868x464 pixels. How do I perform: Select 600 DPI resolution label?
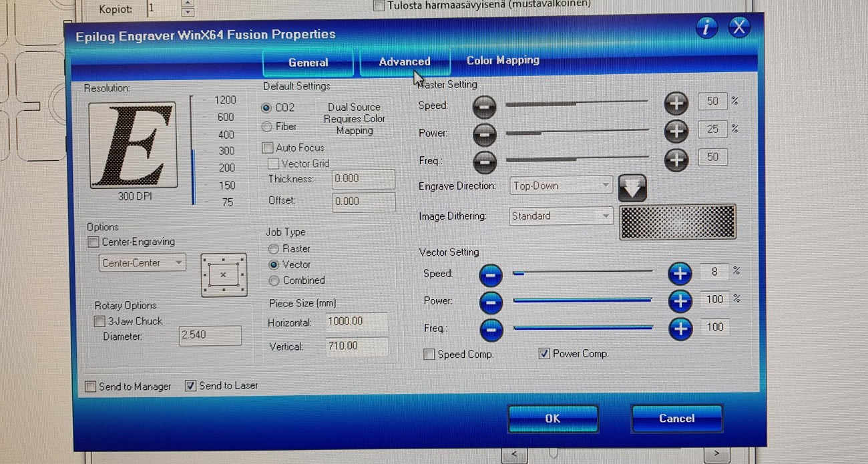point(226,117)
